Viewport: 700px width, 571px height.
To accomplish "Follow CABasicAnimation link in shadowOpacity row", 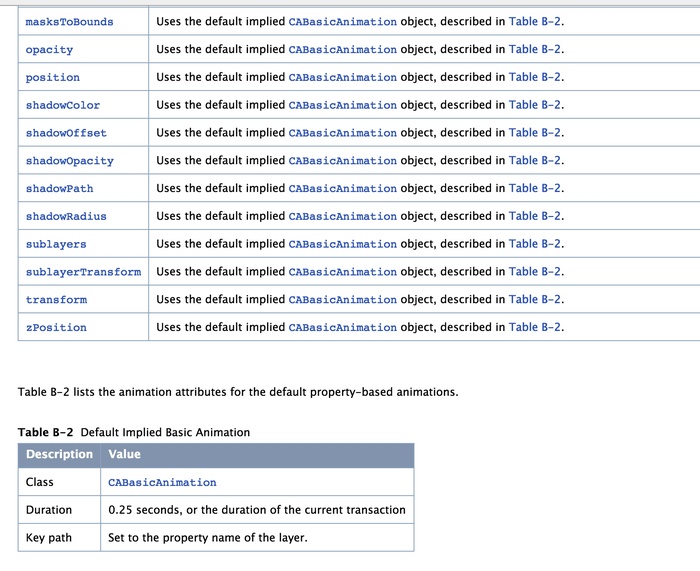I will coord(342,160).
